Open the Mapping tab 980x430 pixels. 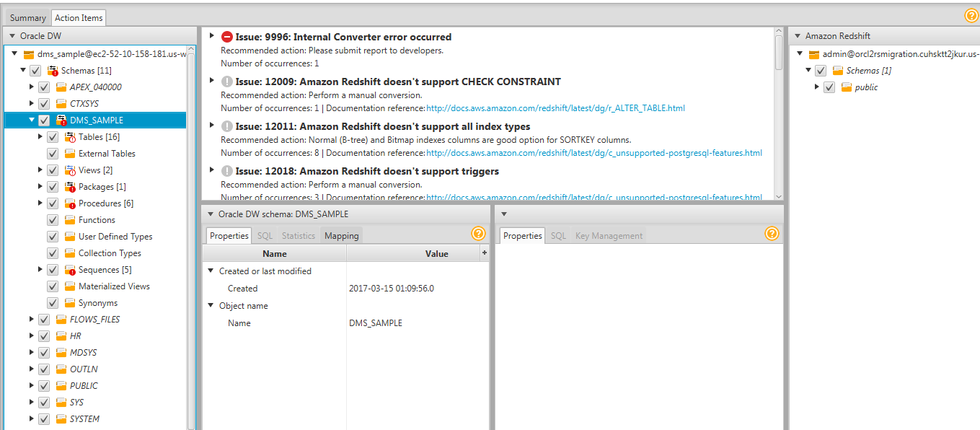342,236
